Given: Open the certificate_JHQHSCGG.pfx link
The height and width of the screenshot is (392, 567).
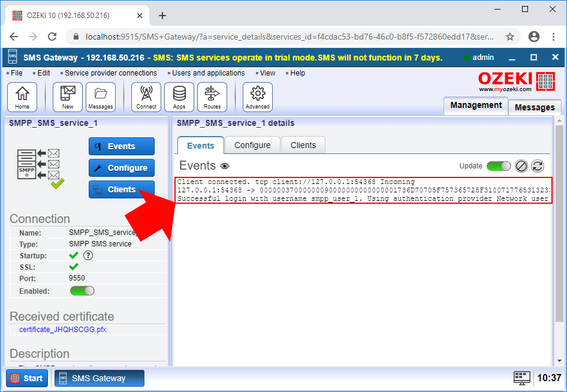Looking at the screenshot, I should [62, 330].
